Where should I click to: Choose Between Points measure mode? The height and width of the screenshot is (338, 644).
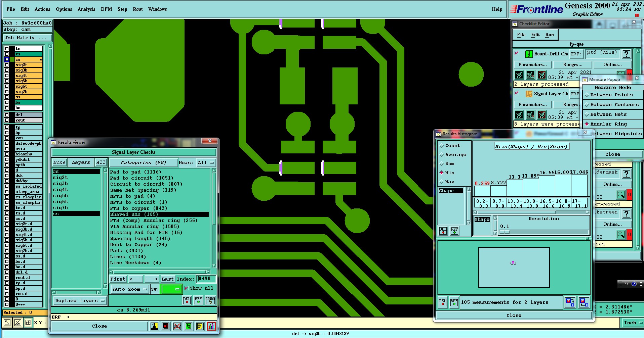click(613, 95)
